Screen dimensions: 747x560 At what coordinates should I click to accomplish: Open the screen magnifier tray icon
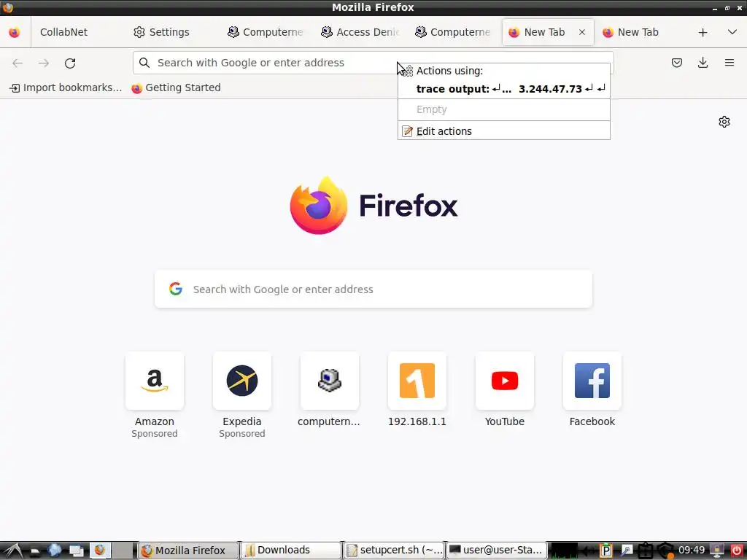627,551
